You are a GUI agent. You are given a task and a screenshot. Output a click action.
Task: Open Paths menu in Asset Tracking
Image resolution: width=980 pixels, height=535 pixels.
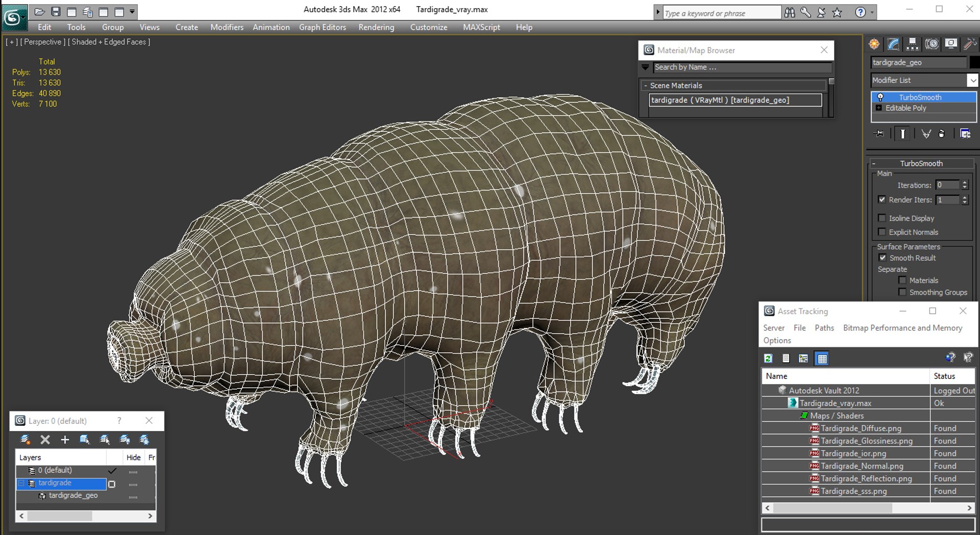click(x=824, y=328)
